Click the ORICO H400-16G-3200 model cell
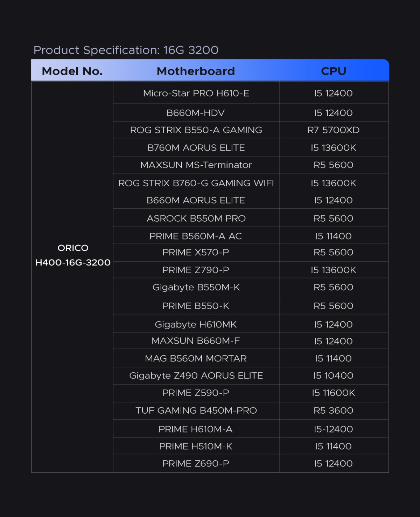The width and height of the screenshot is (420, 517). click(x=73, y=255)
